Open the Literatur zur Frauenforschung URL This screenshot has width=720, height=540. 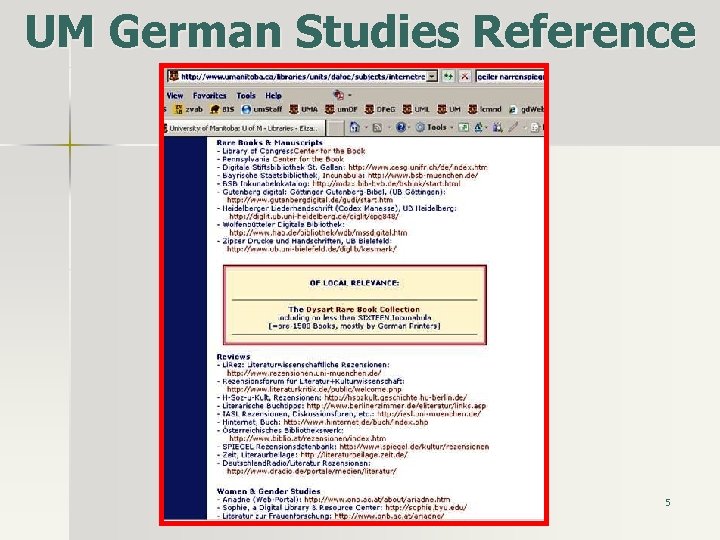click(389, 516)
